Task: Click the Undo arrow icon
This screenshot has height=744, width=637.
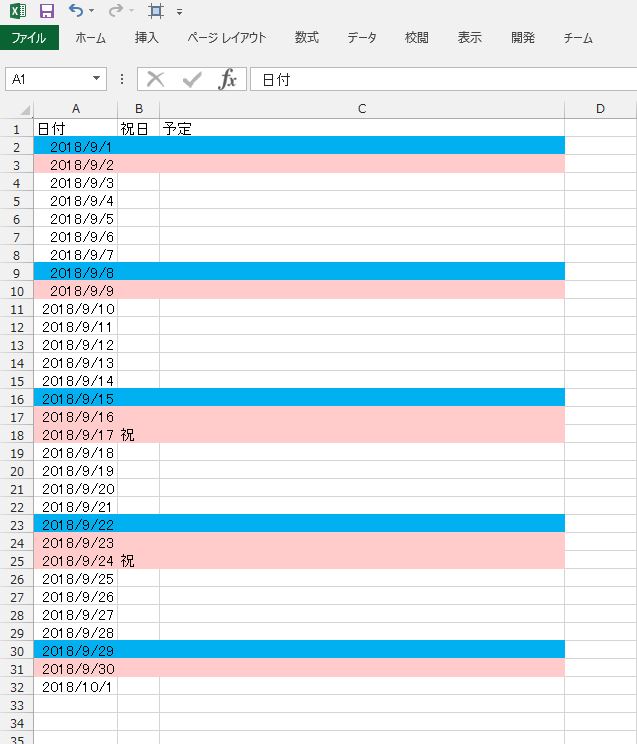Action: coord(76,11)
